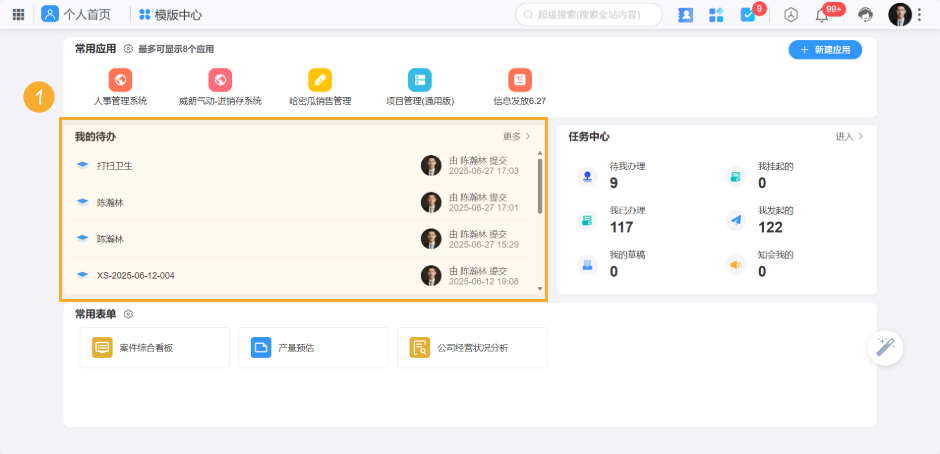Click 进入 link in 任务中心
This screenshot has width=940, height=454.
[849, 136]
